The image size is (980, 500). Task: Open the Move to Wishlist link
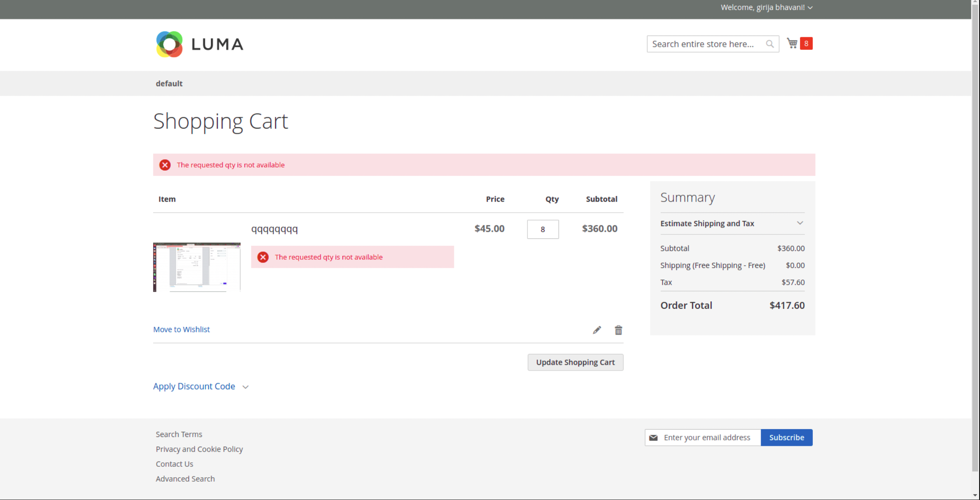pos(181,329)
